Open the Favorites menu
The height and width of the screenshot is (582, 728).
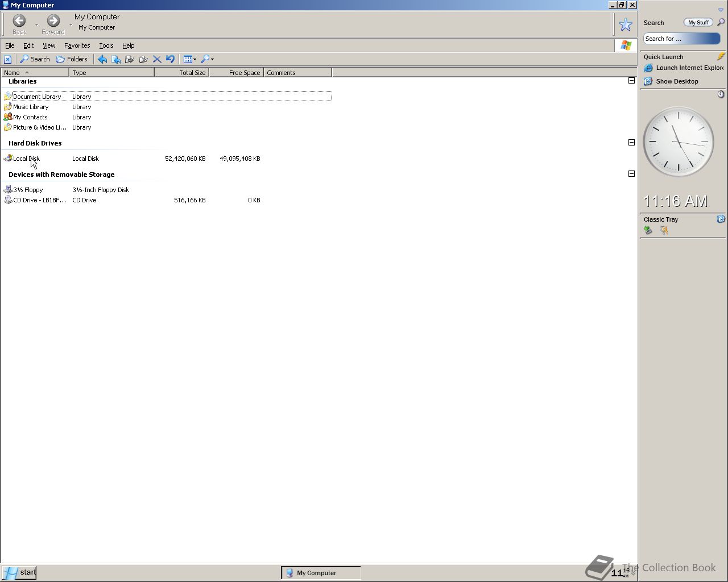pyautogui.click(x=77, y=45)
